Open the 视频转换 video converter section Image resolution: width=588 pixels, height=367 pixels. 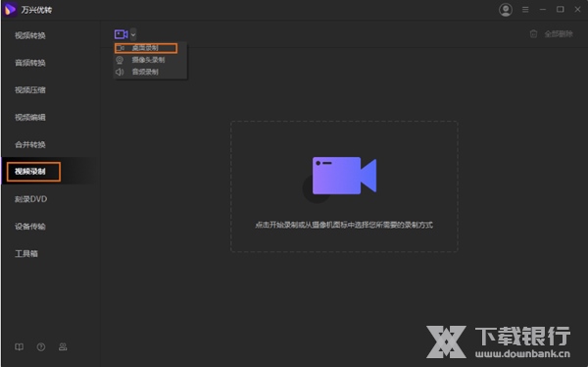[30, 35]
